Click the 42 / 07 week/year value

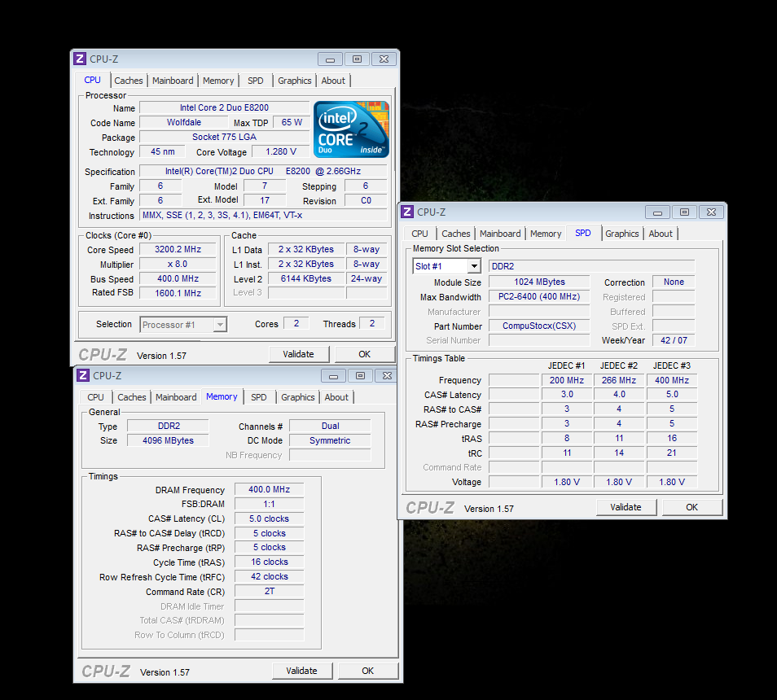pyautogui.click(x=674, y=340)
